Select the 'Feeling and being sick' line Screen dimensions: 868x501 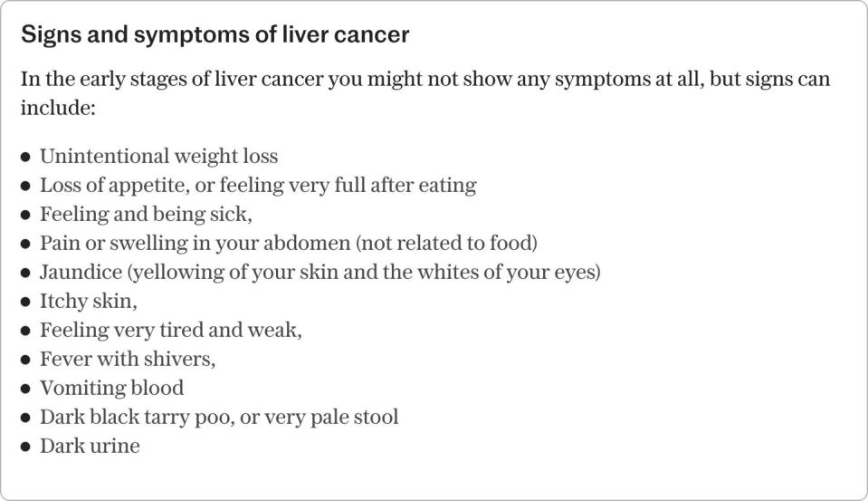[x=146, y=215]
